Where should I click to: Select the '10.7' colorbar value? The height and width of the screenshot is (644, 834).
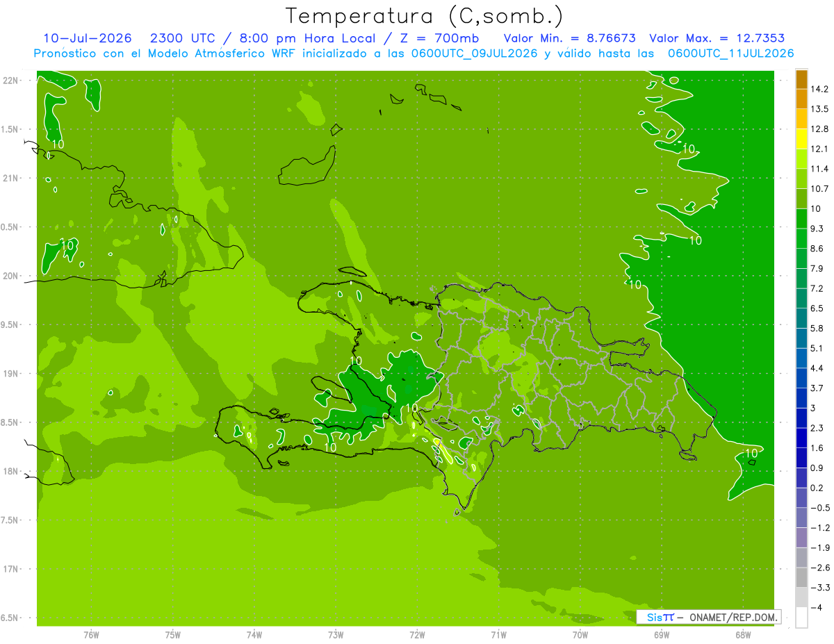pos(819,188)
